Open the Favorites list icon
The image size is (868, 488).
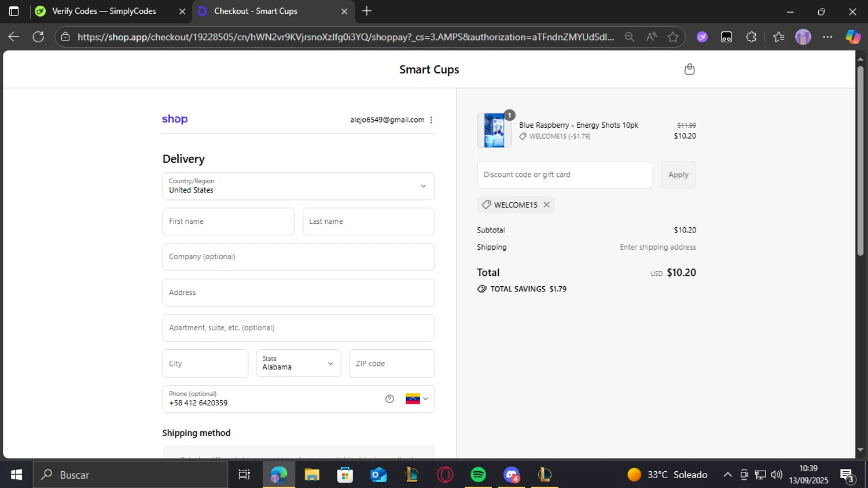pyautogui.click(x=779, y=37)
